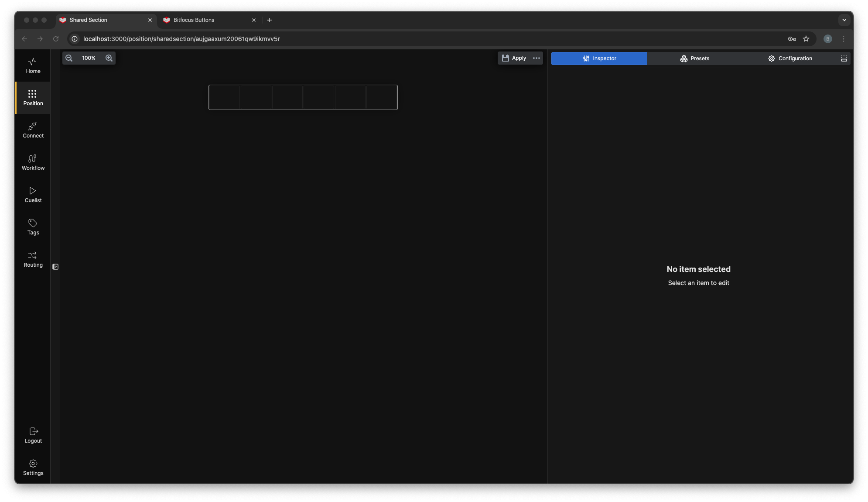Select the Position sidebar item
The image size is (868, 502).
33,98
